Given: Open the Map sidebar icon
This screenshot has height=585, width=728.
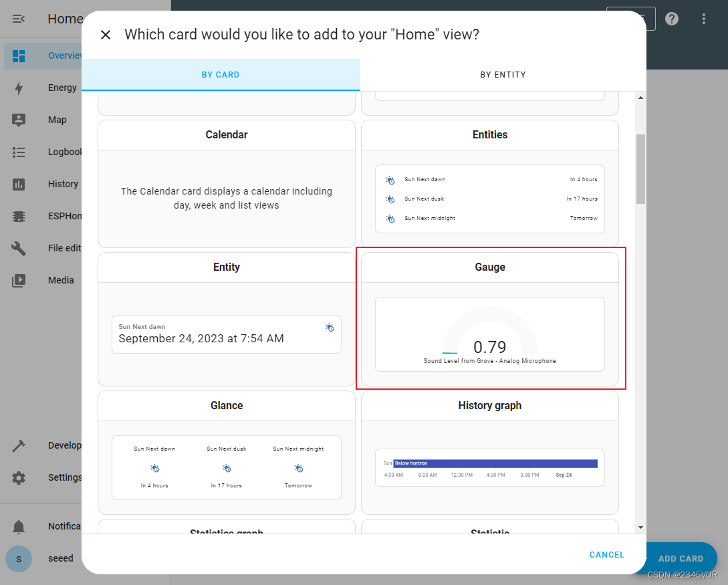Looking at the screenshot, I should pos(19,120).
